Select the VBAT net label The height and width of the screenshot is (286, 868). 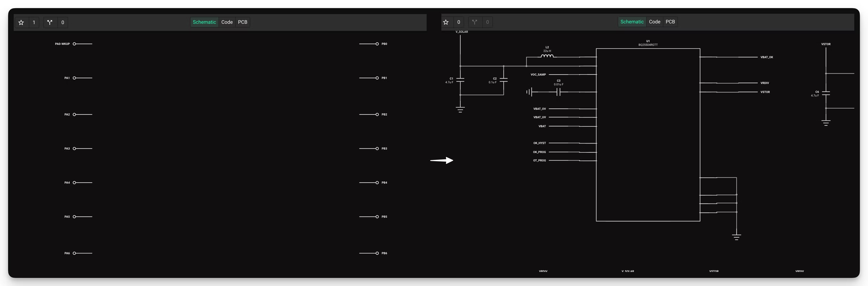point(542,126)
